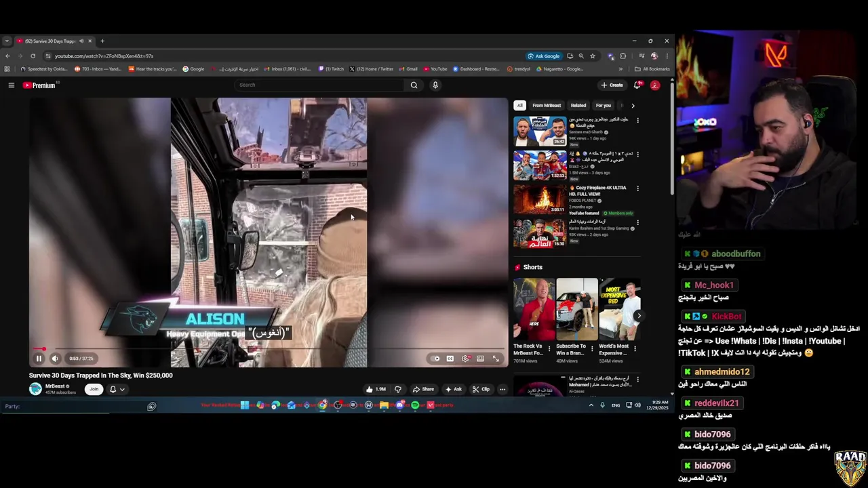Image resolution: width=868 pixels, height=488 pixels.
Task: Open options for the Cozy Fireplace video
Action: click(x=637, y=188)
